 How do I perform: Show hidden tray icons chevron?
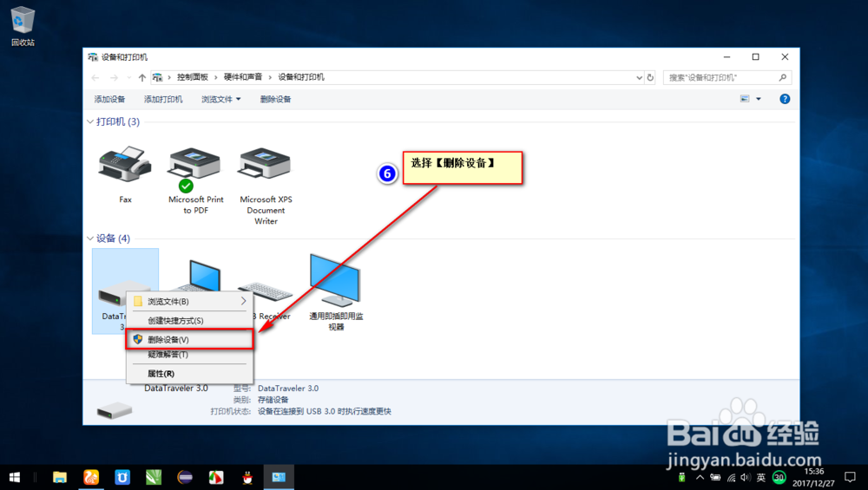tap(700, 477)
